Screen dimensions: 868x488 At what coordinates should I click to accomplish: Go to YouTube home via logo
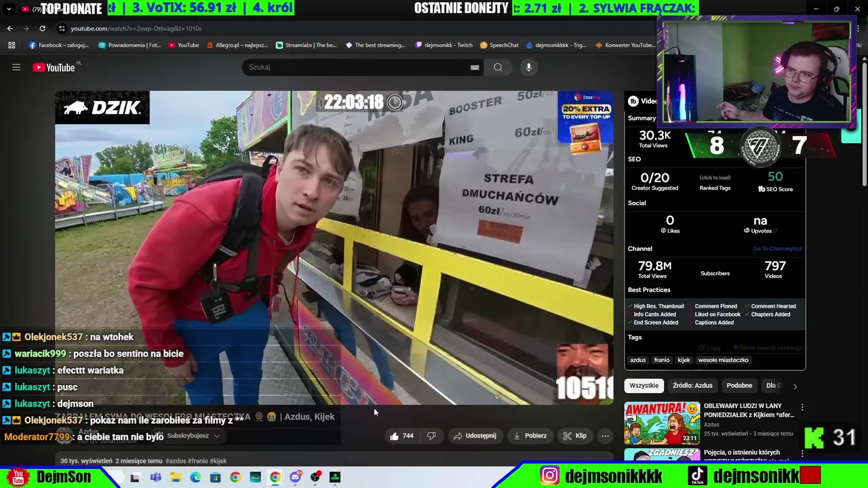(54, 67)
